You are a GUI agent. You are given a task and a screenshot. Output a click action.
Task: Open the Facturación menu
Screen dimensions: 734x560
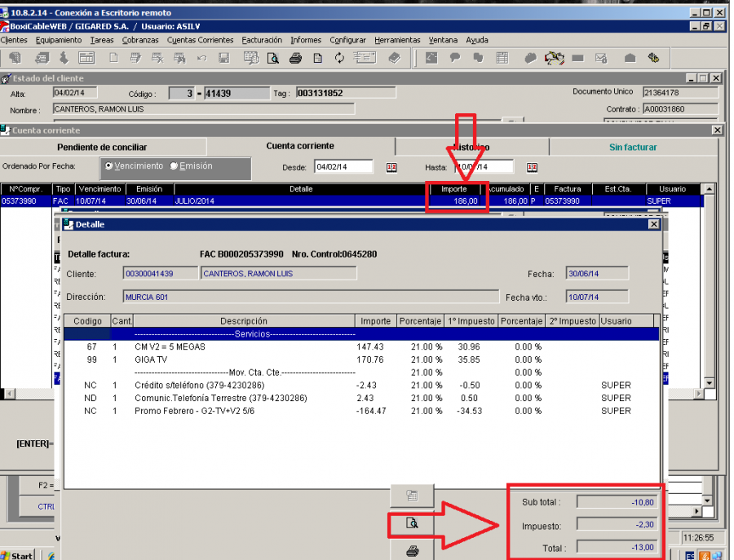pyautogui.click(x=262, y=40)
